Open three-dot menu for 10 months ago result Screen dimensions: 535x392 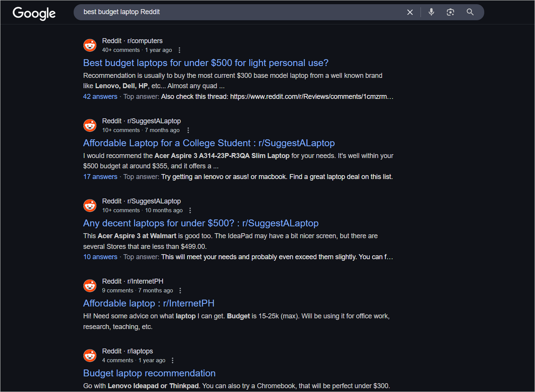pyautogui.click(x=190, y=211)
